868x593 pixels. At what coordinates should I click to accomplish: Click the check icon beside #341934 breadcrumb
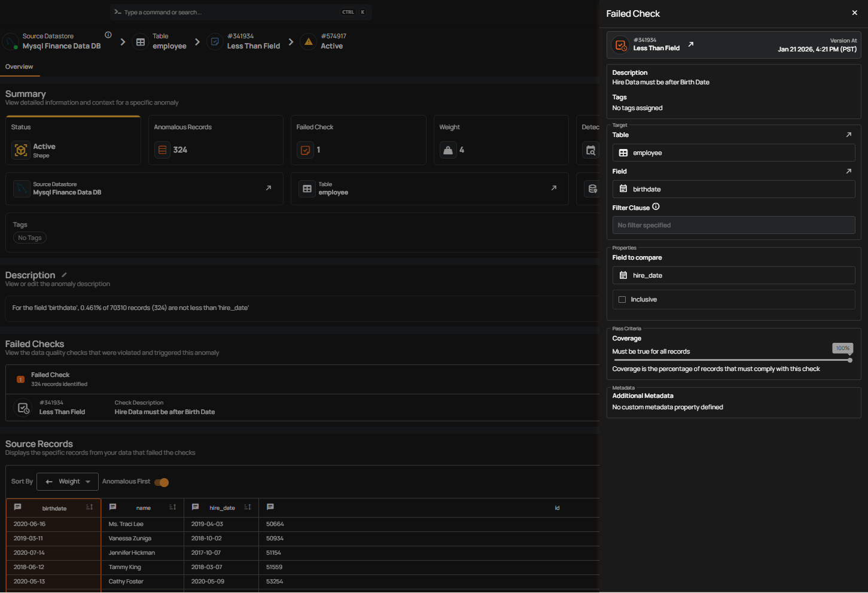tap(215, 42)
